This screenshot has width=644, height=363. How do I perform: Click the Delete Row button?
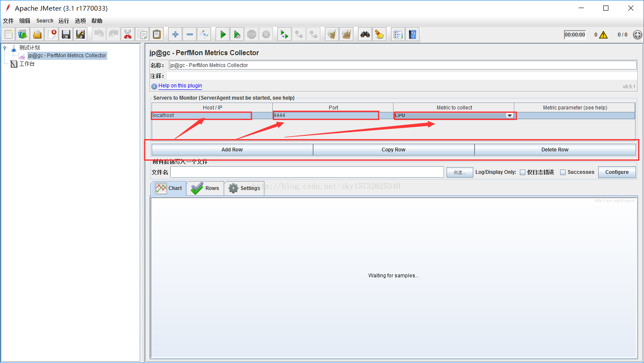555,150
